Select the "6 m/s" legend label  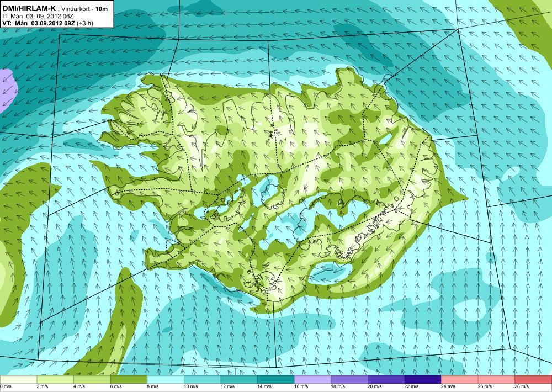point(116,386)
